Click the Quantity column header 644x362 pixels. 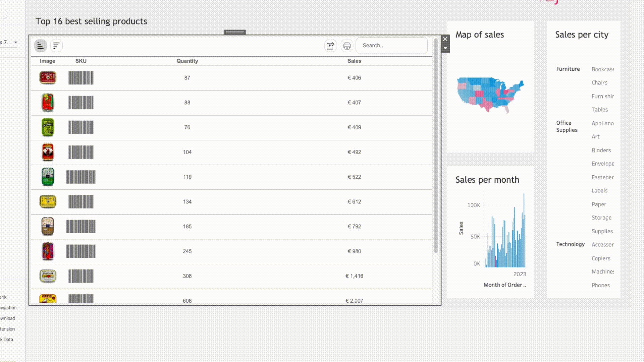pyautogui.click(x=187, y=61)
